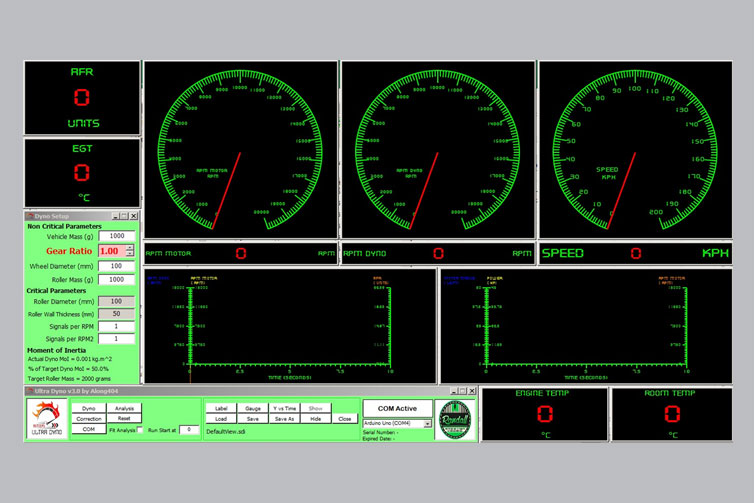Click the Run Start at value field
Viewport: 755px width, 503px height.
coord(189,429)
